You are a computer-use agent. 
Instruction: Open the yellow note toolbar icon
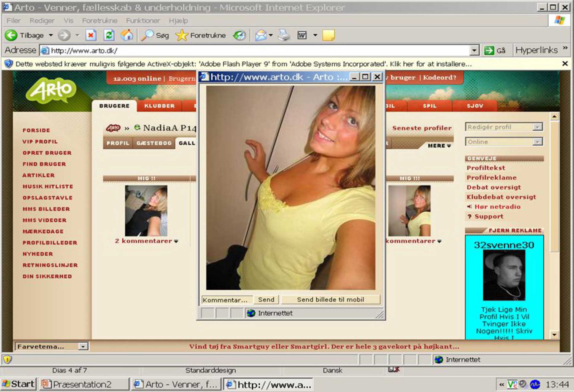(x=328, y=35)
